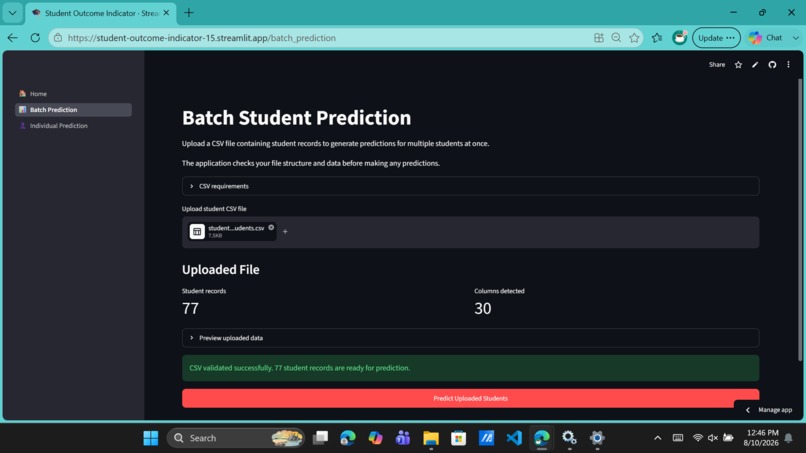Open the GitHub repository icon
This screenshot has height=453, width=806.
tap(772, 65)
